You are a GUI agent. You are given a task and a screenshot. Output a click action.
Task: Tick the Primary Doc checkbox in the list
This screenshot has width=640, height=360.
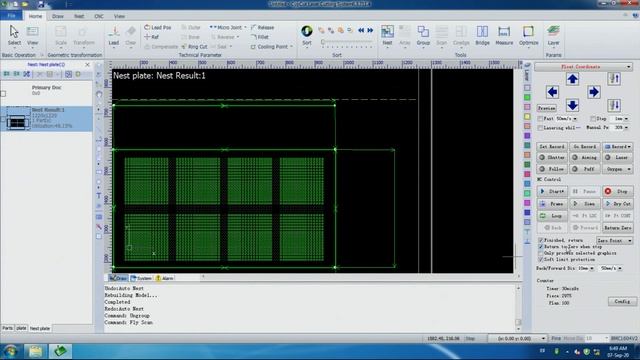[x=3, y=93]
